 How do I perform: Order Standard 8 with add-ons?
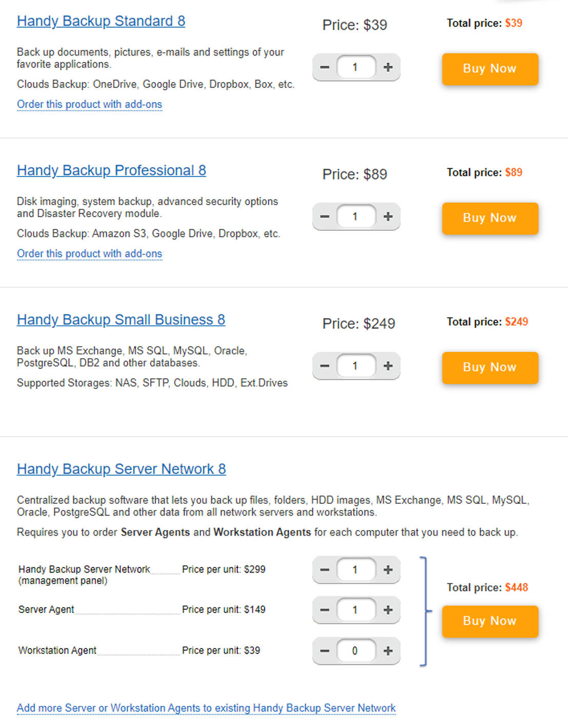[89, 104]
